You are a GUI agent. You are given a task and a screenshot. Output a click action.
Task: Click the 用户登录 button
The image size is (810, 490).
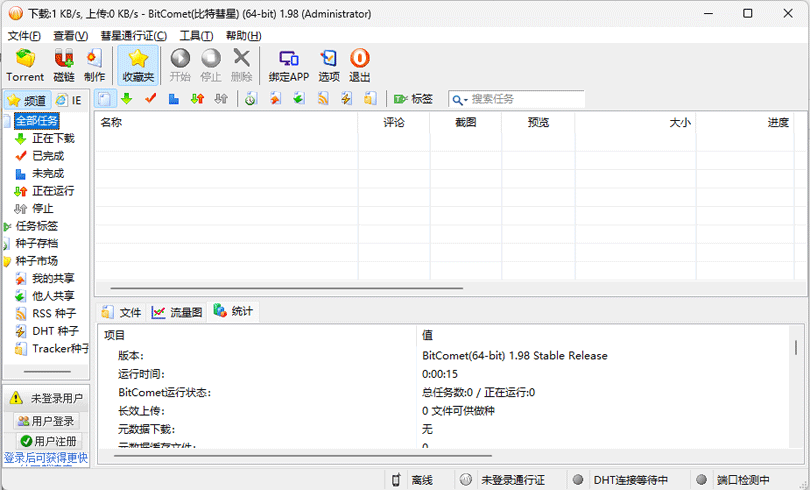46,421
